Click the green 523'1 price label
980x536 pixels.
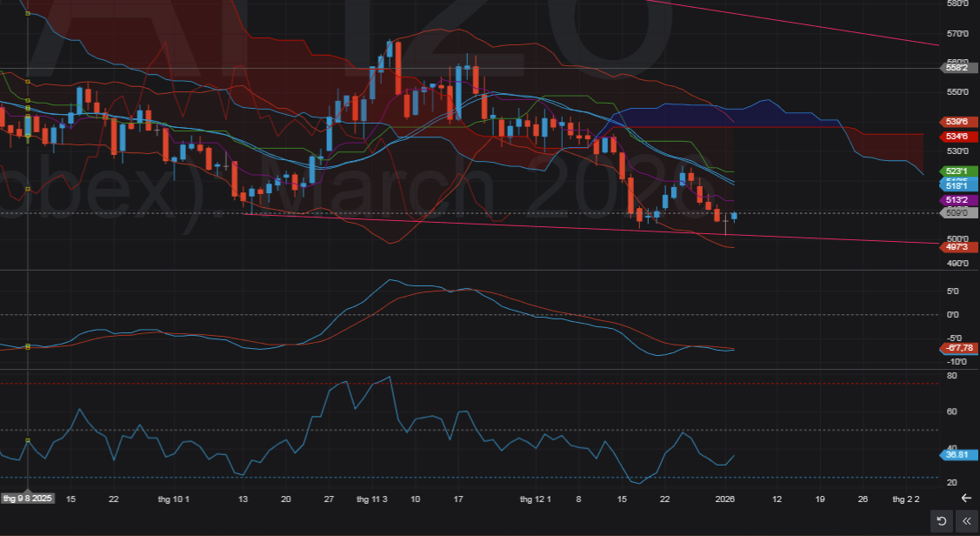958,171
